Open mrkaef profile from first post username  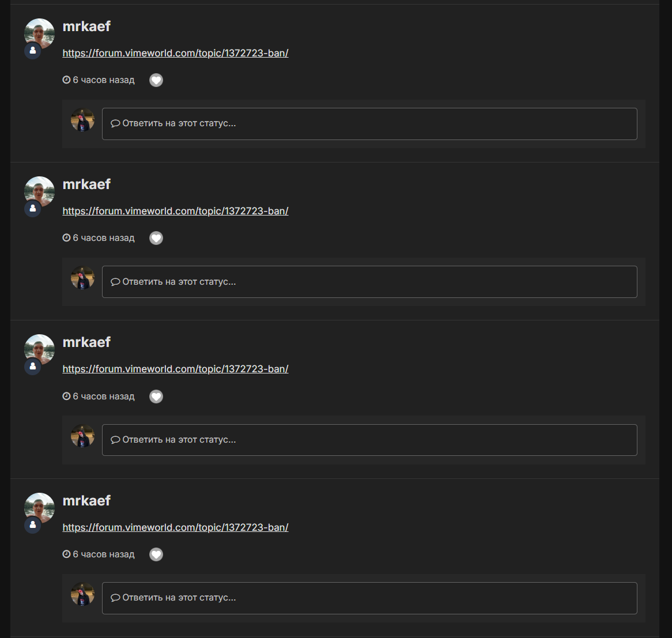coord(86,27)
